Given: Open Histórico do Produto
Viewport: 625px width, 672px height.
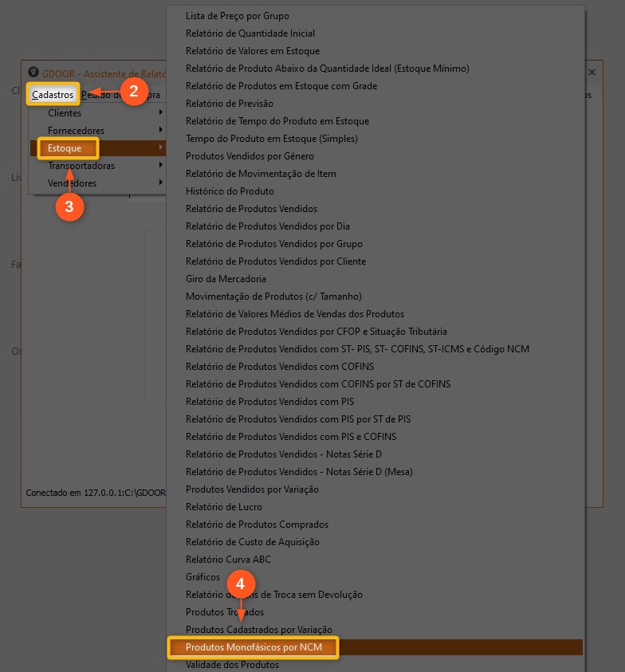Looking at the screenshot, I should coord(230,191).
